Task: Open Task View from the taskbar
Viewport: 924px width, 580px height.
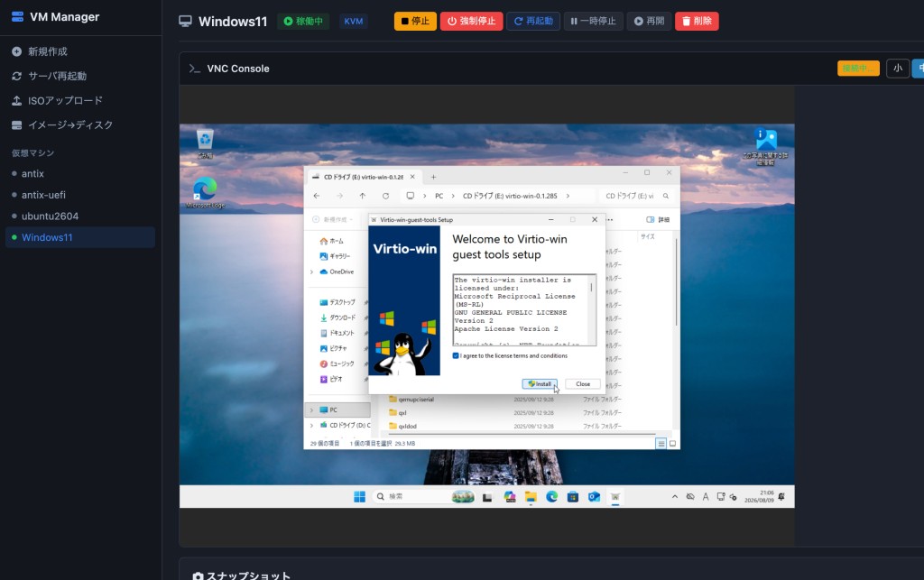Action: tap(487, 497)
